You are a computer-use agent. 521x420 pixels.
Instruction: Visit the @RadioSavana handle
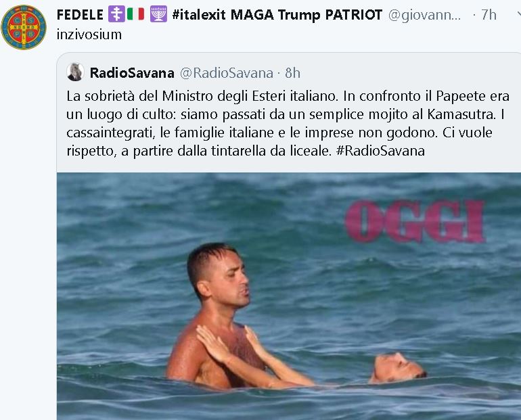coord(227,73)
